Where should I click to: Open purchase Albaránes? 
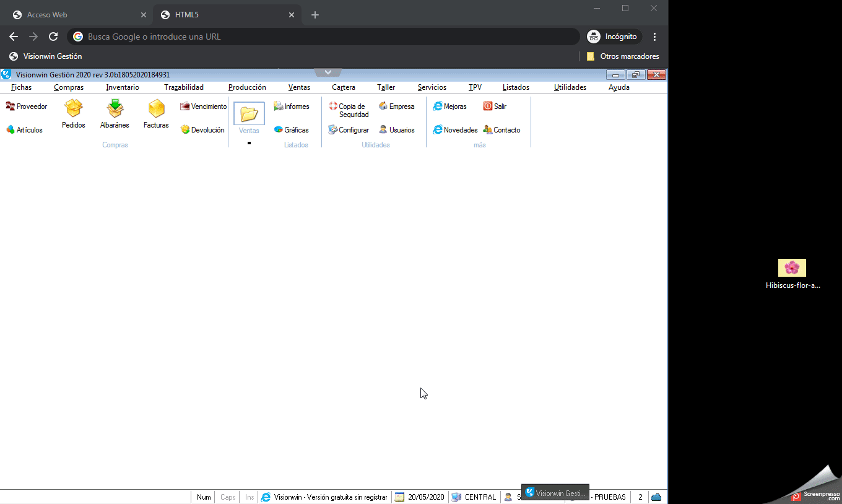(115, 115)
